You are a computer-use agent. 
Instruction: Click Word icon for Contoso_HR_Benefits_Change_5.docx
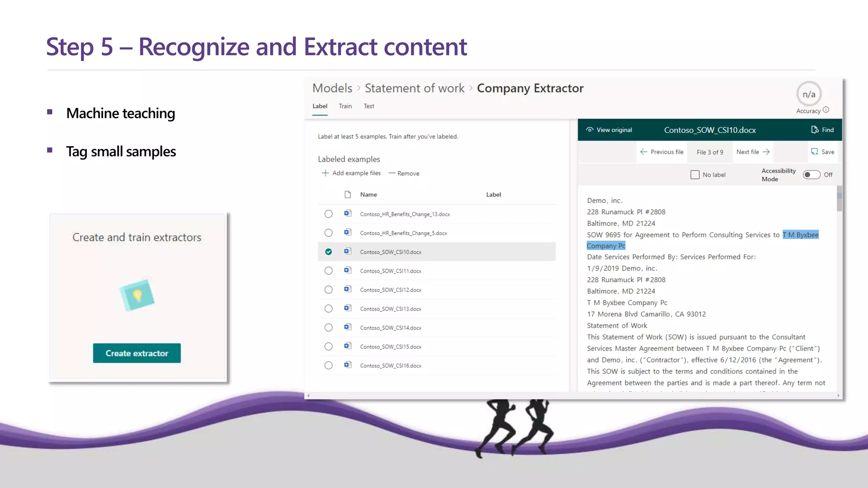(x=348, y=233)
